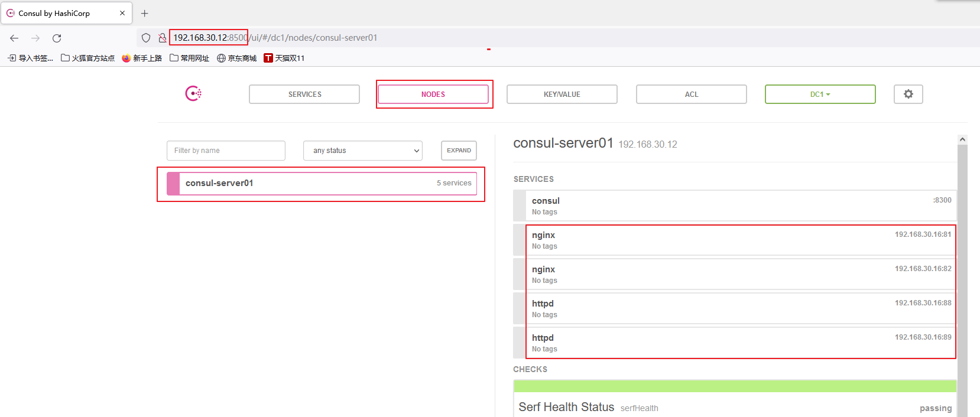Switch to the SERVICES tab
This screenshot has width=980, height=417.
coord(304,94)
